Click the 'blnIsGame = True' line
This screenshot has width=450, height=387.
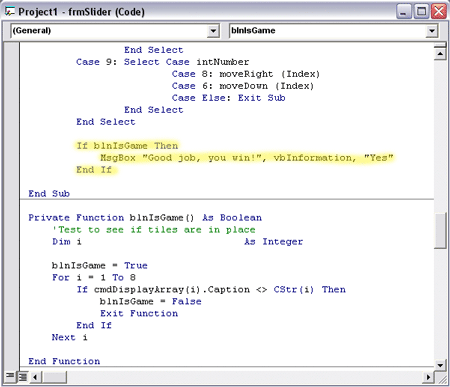click(x=100, y=266)
